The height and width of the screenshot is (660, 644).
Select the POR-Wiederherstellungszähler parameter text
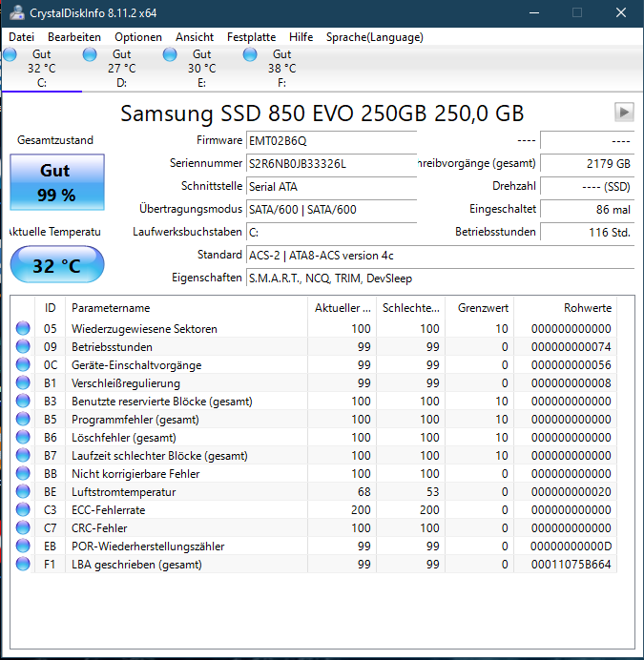[x=148, y=547]
